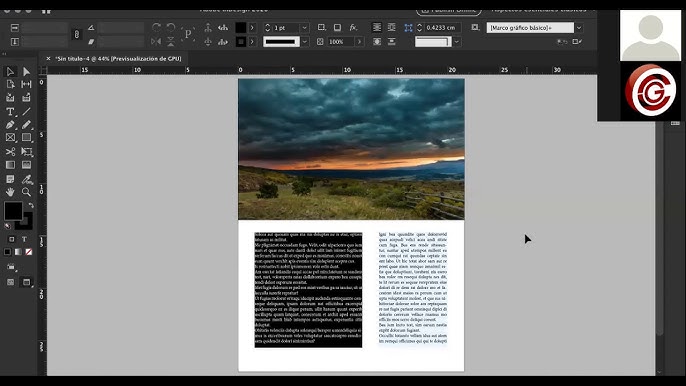Open the corner shape dropdown

click(x=457, y=42)
